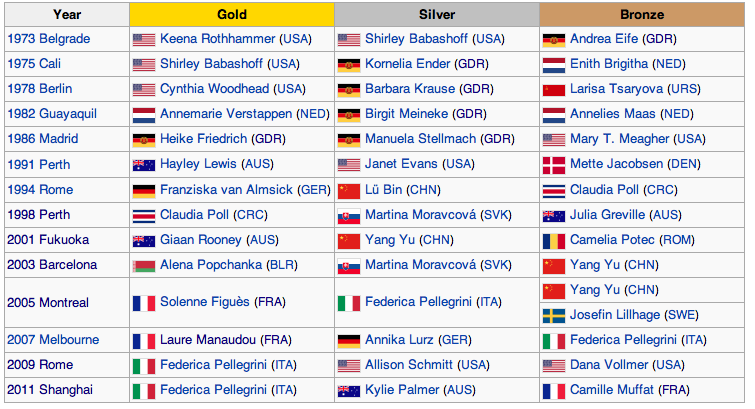The width and height of the screenshot is (755, 409).
Task: Open the 2003 Barcelona championships link
Action: (52, 265)
